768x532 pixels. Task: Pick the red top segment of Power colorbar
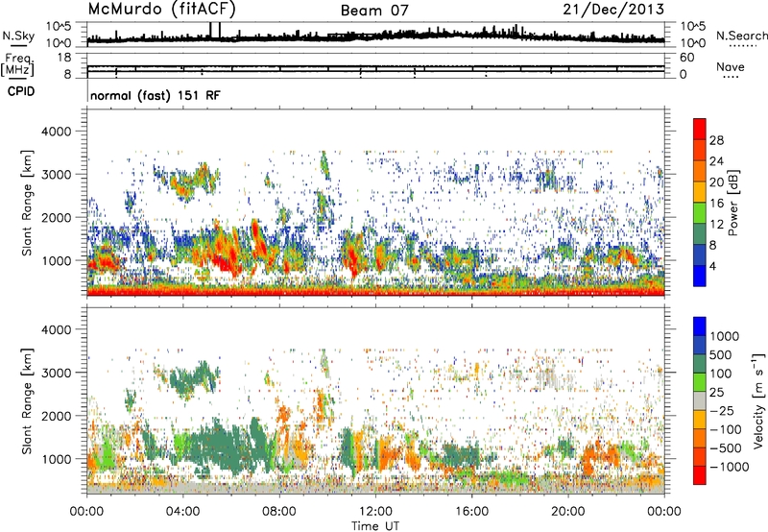[700, 130]
